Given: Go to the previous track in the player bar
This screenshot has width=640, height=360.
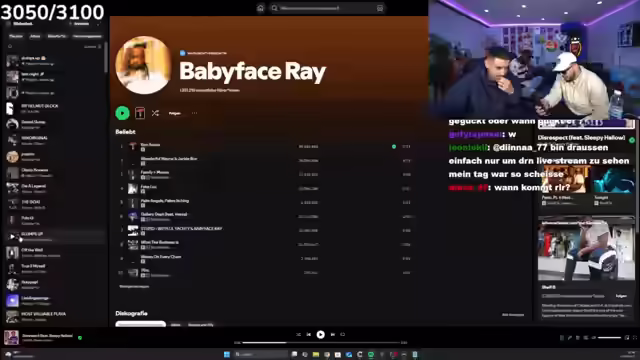Looking at the screenshot, I should point(309,334).
